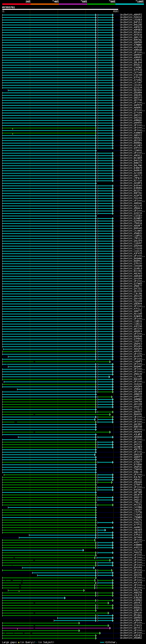Open UniRef100_A7SH82 label
This screenshot has height=644, width=146.
pyautogui.click(x=131, y=80)
